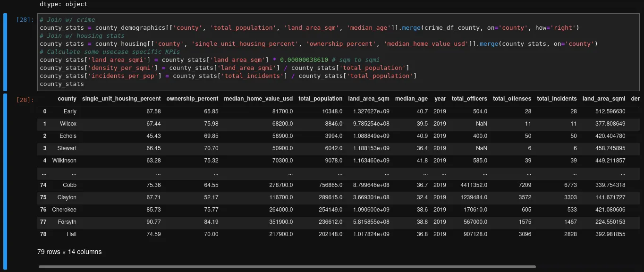
Task: Click the Cobb county name cell
Action: (x=69, y=185)
